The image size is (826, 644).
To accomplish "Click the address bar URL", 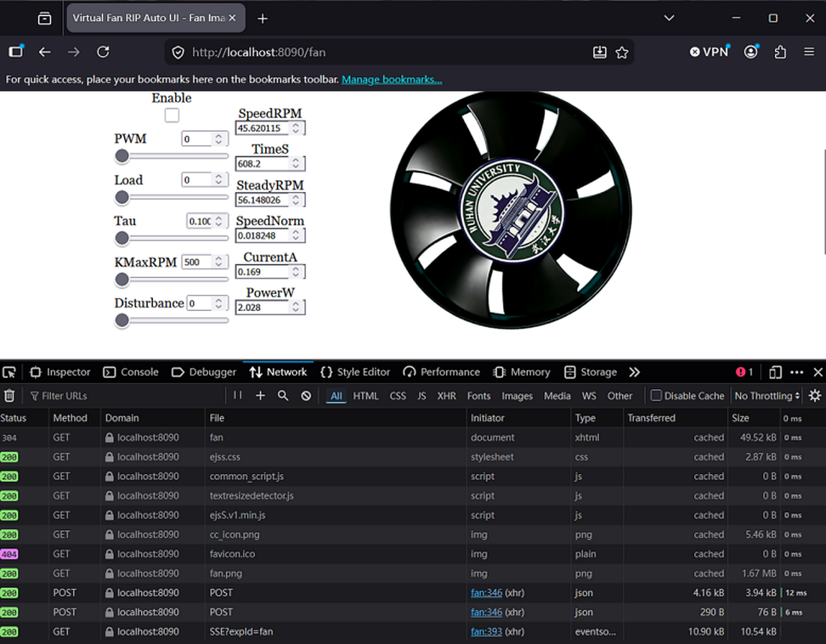I will (259, 52).
